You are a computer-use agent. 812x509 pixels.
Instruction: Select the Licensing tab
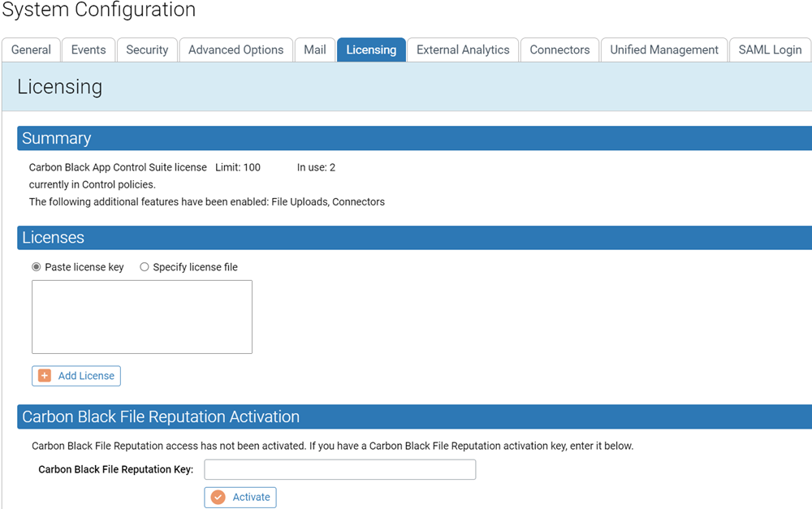(x=371, y=50)
